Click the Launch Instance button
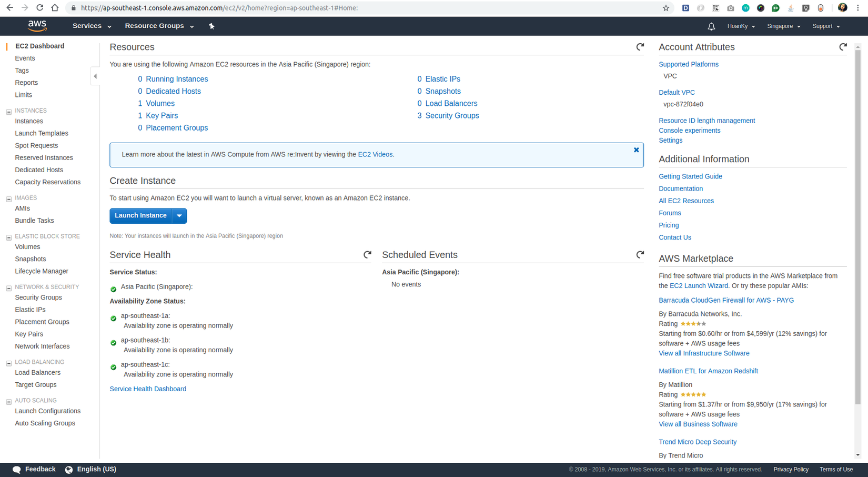 tap(140, 216)
